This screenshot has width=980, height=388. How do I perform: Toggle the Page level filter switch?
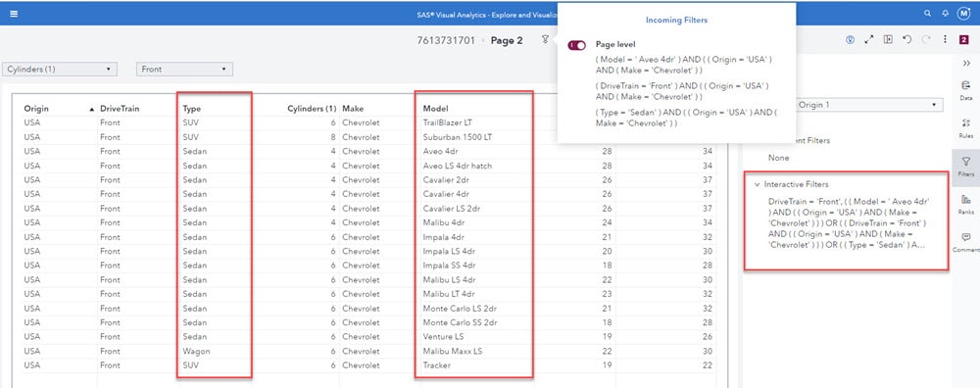(576, 45)
